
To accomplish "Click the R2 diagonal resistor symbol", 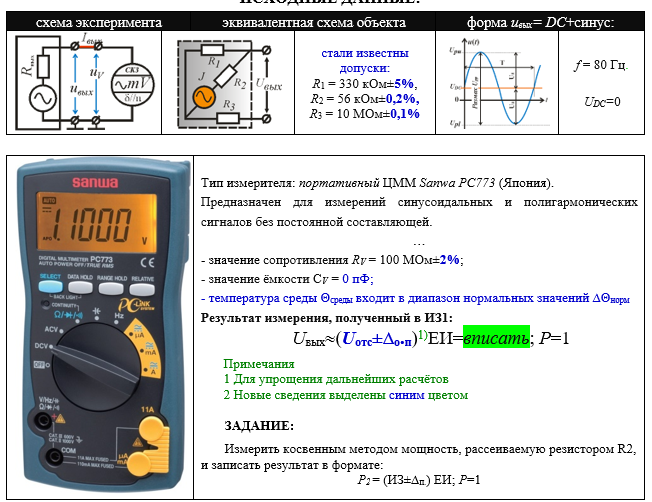I will click(x=225, y=77).
